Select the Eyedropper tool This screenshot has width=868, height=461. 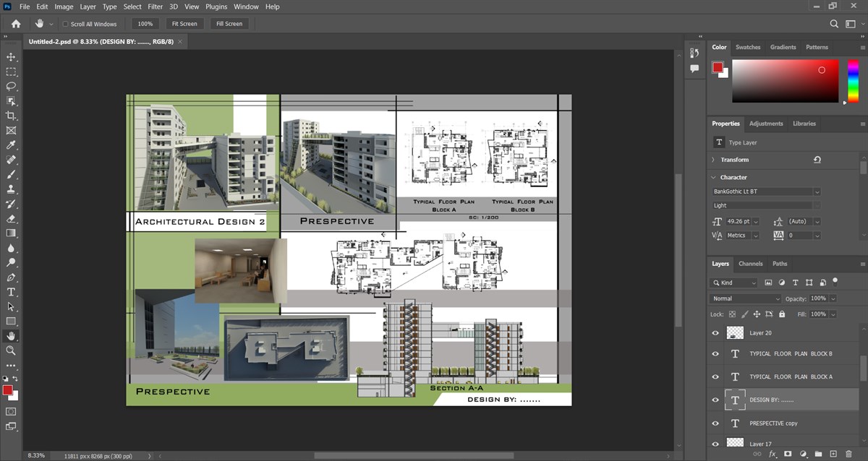(11, 145)
